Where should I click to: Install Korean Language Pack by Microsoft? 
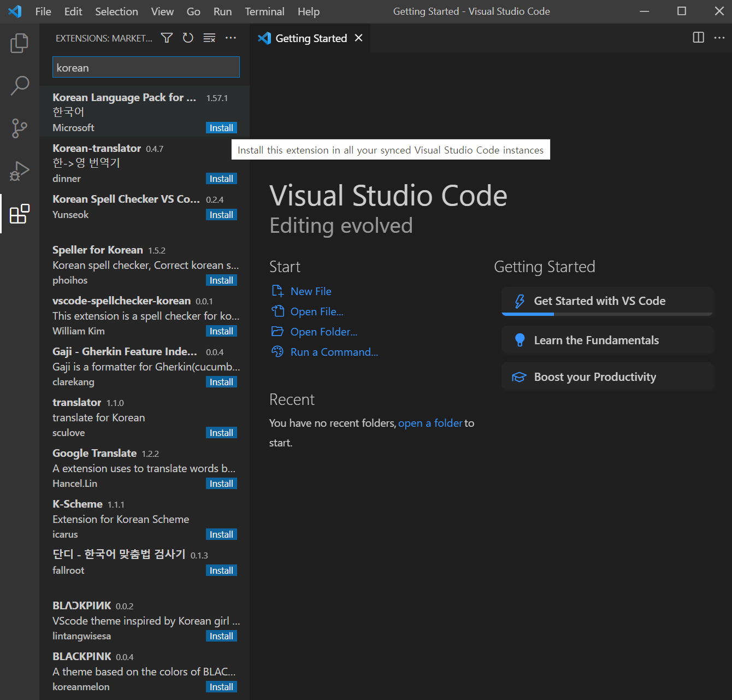coord(221,128)
